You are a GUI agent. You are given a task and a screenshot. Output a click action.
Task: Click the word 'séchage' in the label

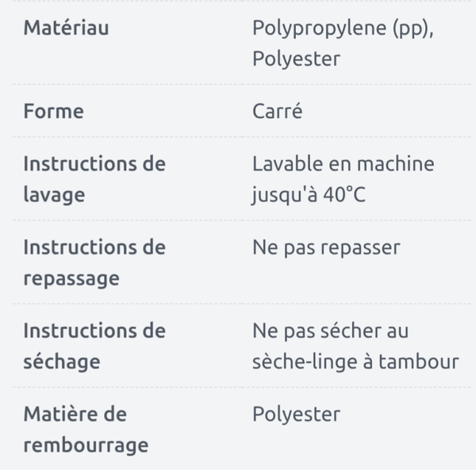pyautogui.click(x=62, y=361)
